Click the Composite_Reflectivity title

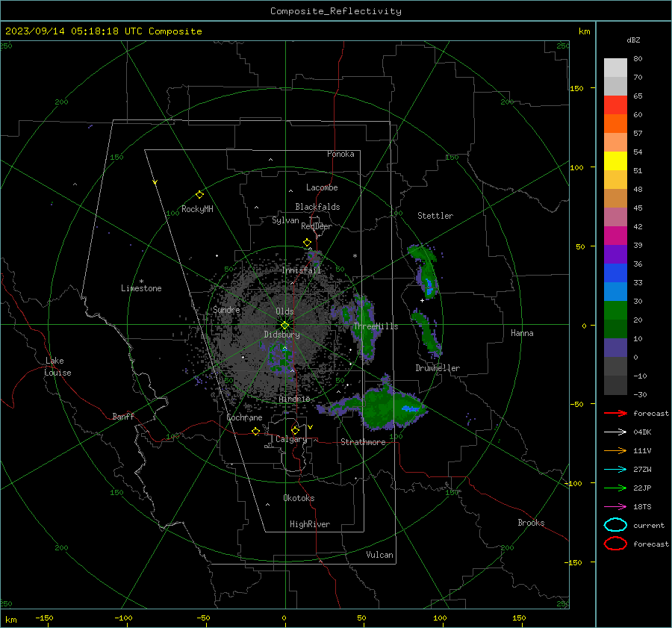tap(336, 11)
